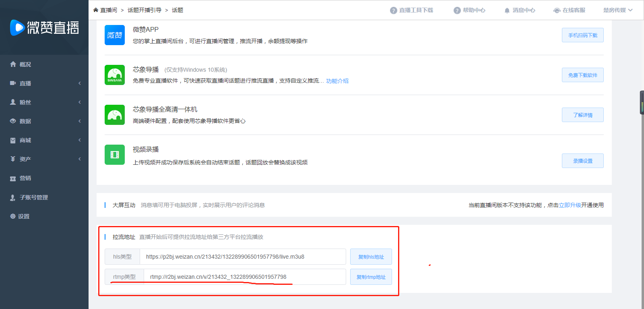644x309 pixels.
Task: Click the headset icon beside 在线客服
Action: coord(557,10)
